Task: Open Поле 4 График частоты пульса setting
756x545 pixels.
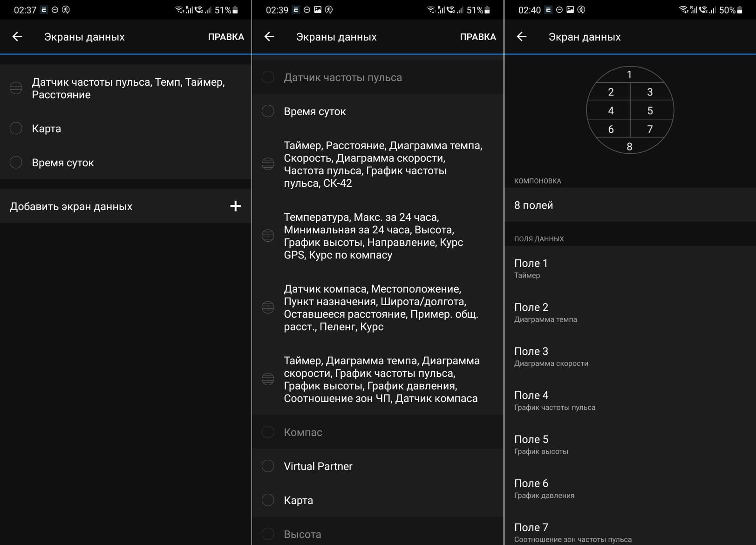Action: 630,401
